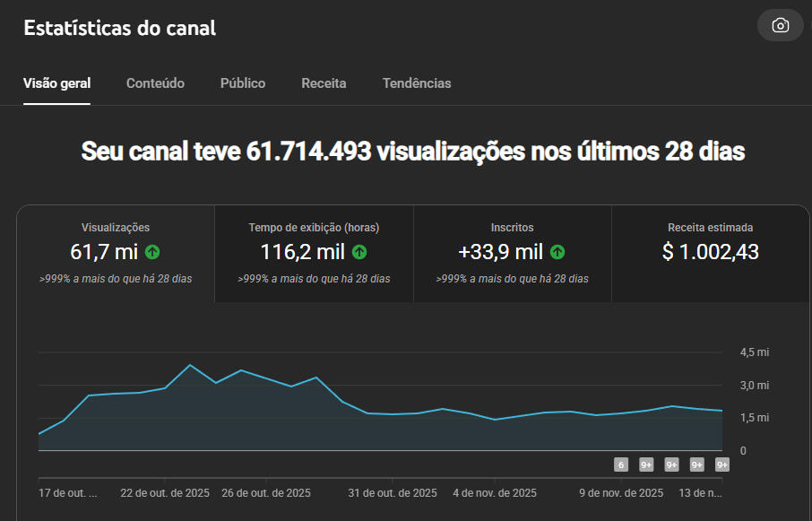Screen dimensions: 812x521
Task: Open the video marker labeled 6
Action: (620, 465)
